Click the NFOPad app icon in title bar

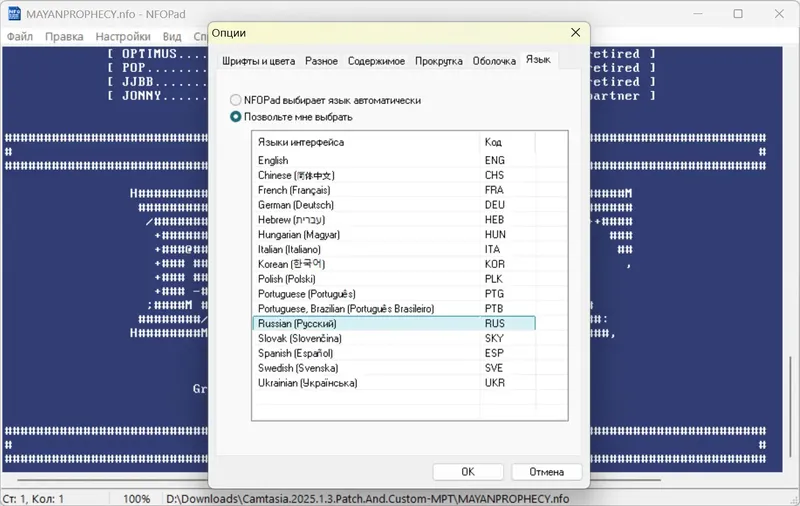14,14
